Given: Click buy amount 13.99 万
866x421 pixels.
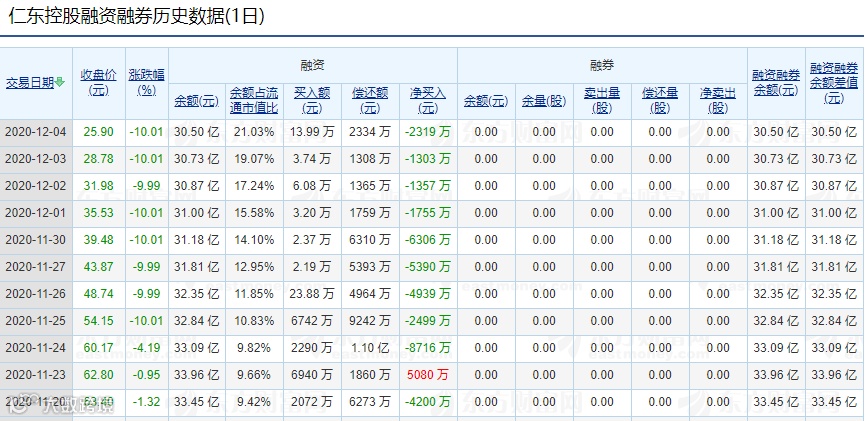Looking at the screenshot, I should click(x=312, y=132).
